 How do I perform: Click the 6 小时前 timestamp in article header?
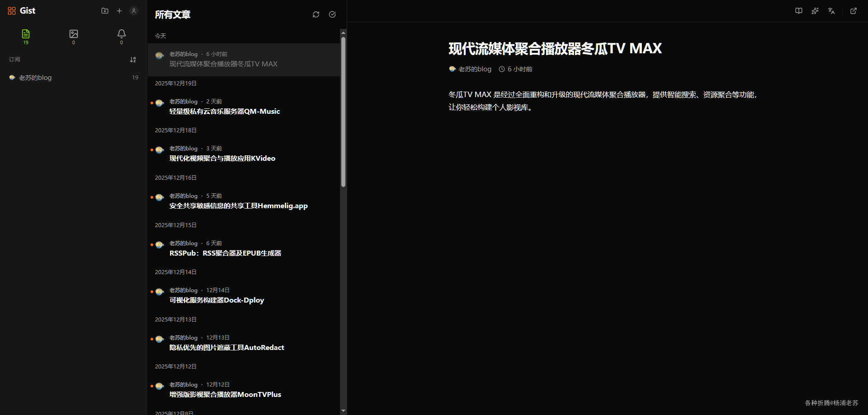point(520,69)
